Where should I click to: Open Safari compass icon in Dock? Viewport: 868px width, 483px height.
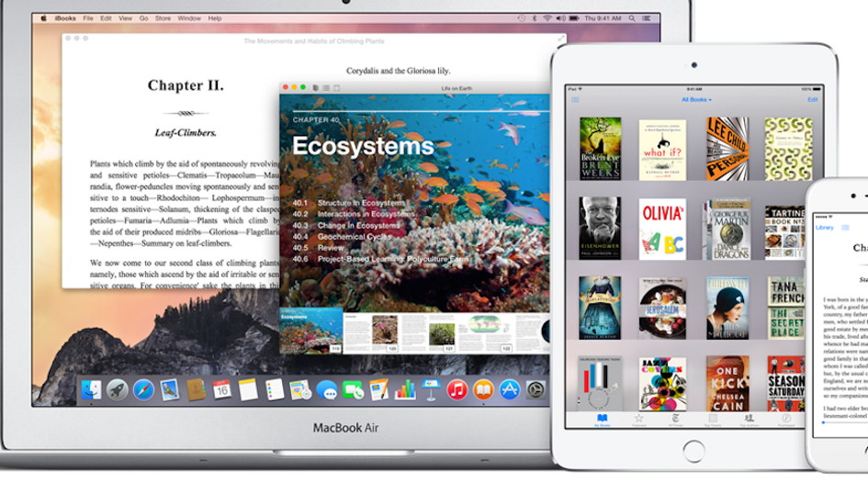[143, 390]
